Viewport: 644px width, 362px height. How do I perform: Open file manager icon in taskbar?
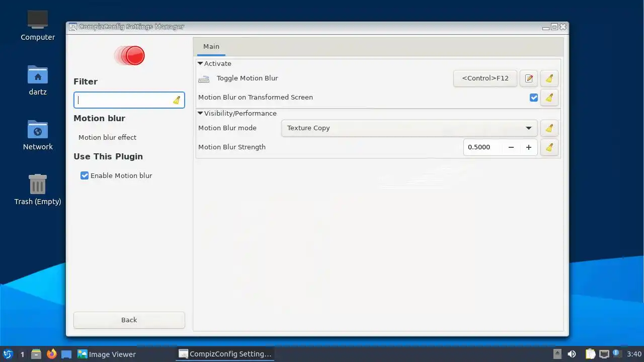point(36,354)
